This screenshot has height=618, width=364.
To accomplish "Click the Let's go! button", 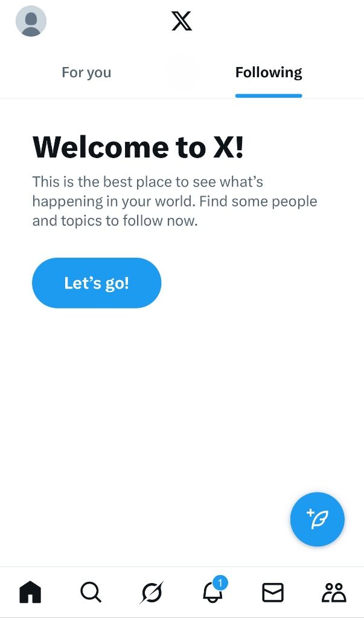I will tap(97, 283).
